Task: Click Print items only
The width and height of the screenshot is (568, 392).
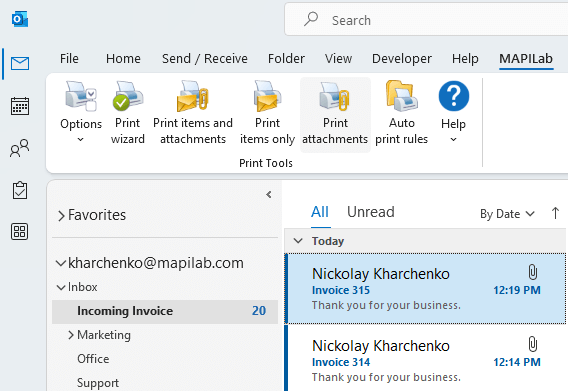Action: 267,113
